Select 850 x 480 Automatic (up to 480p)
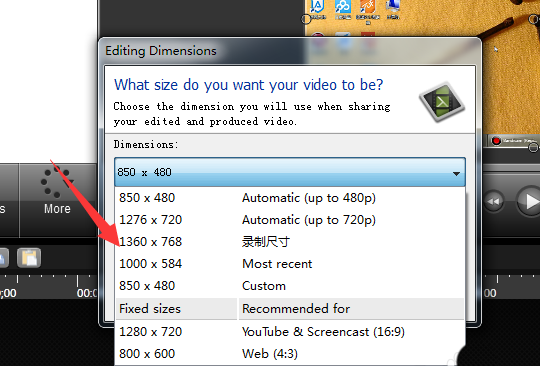Screen dimensions: 540x366 290,198
